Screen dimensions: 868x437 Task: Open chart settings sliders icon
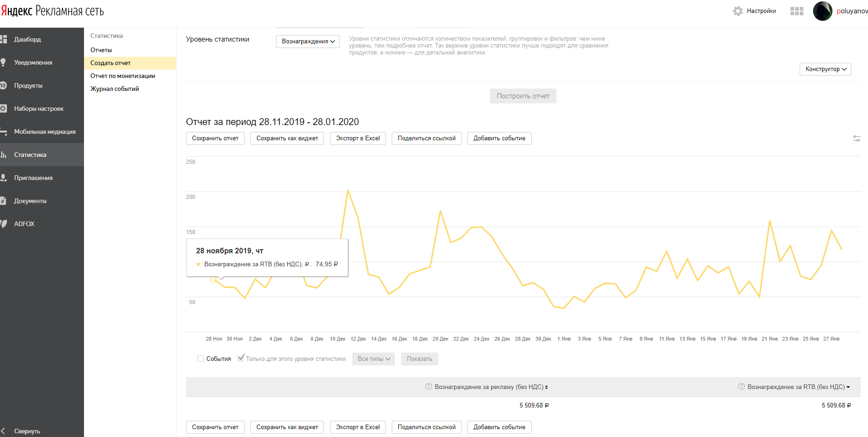(856, 138)
